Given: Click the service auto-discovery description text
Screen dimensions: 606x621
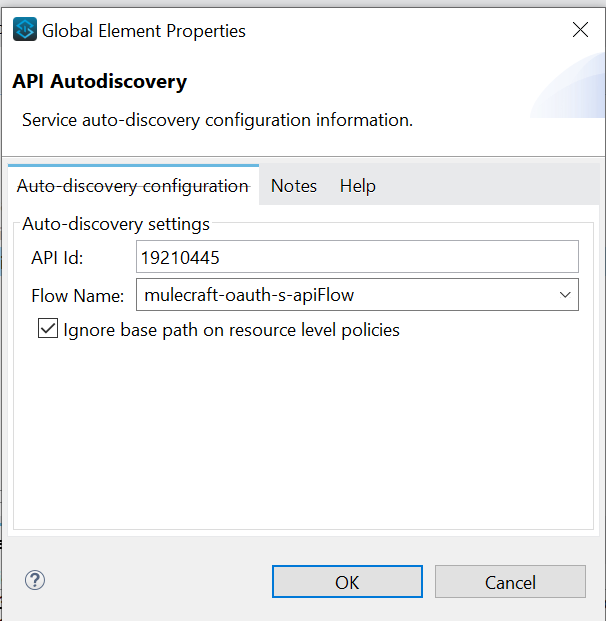Looking at the screenshot, I should (x=217, y=120).
